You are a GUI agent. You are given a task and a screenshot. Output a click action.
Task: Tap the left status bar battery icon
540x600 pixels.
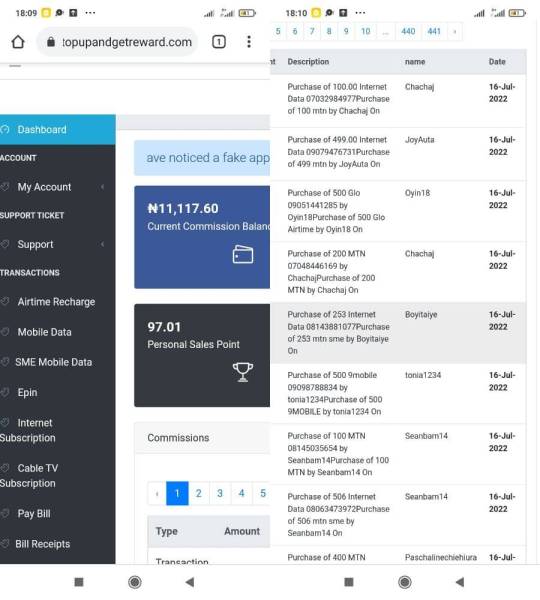pos(247,13)
